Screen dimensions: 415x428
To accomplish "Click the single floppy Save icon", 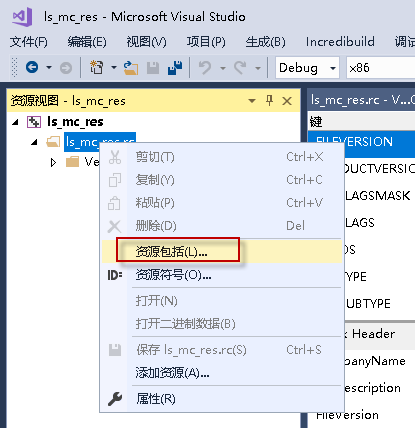I will [x=153, y=68].
